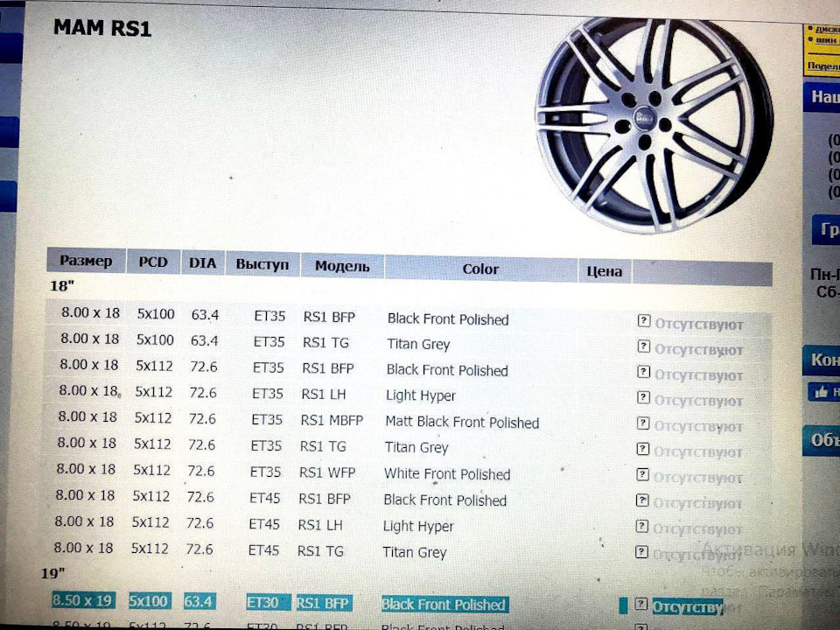Click the question mark icon in the 5x100 RS1 TG row
This screenshot has height=630, width=840.
[643, 346]
